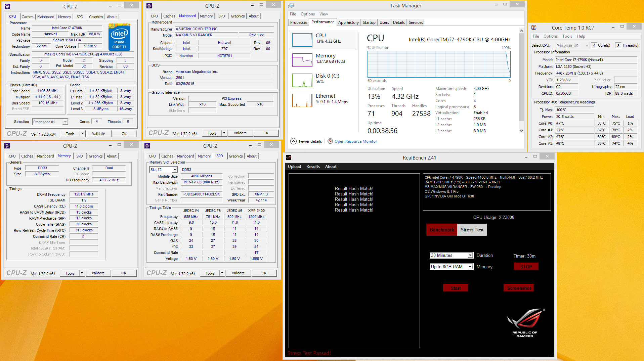Click the RealBench Stress Test button
The image size is (644, 361).
pyautogui.click(x=472, y=230)
